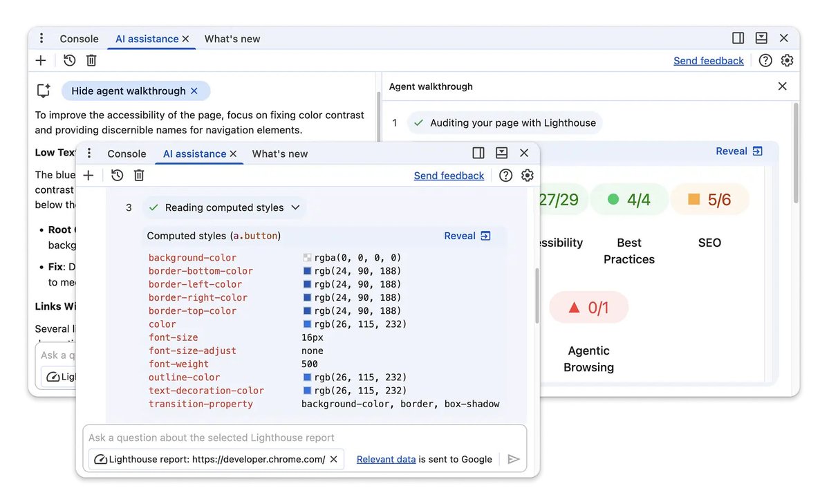Close the Agent walkthrough panel
Image resolution: width=829 pixels, height=504 pixels.
(783, 86)
